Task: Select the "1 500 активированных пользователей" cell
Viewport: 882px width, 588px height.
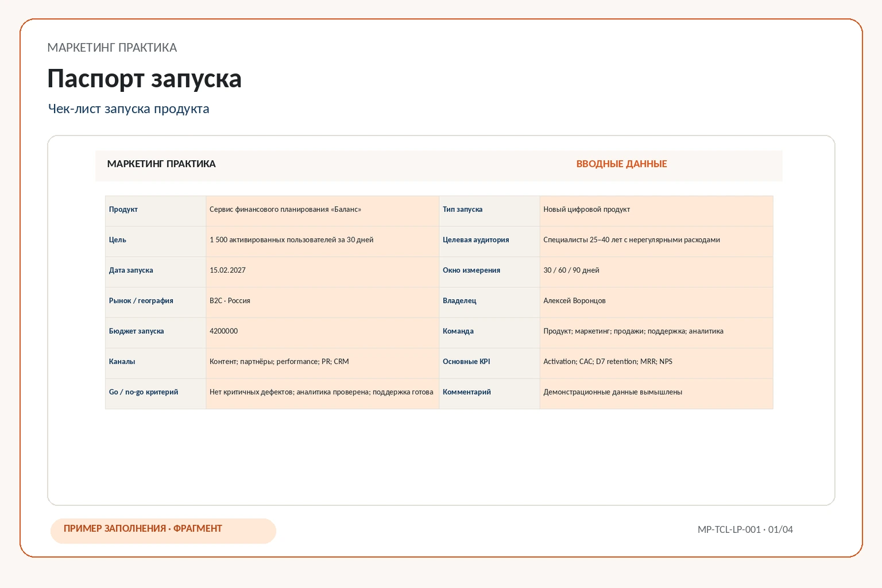Action: pyautogui.click(x=323, y=241)
